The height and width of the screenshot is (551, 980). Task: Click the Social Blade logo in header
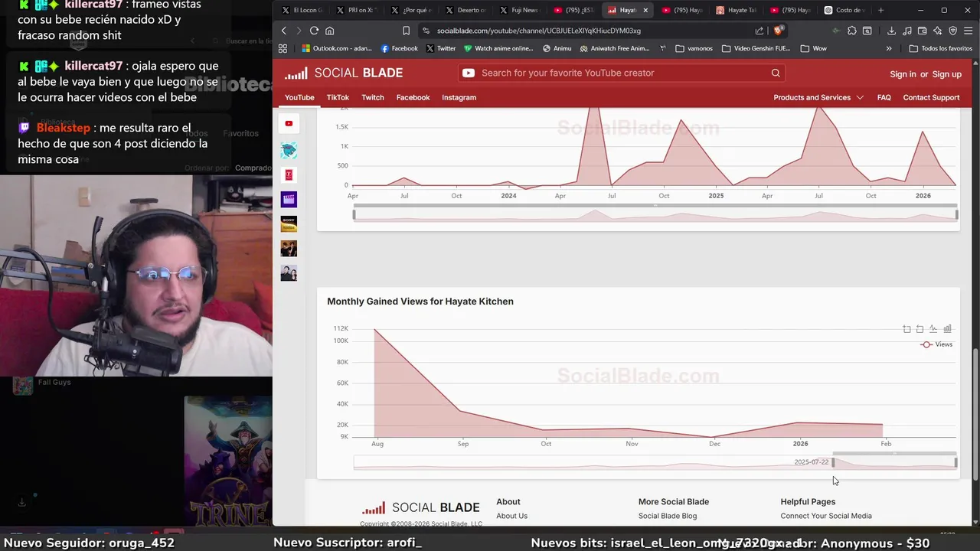(x=344, y=73)
